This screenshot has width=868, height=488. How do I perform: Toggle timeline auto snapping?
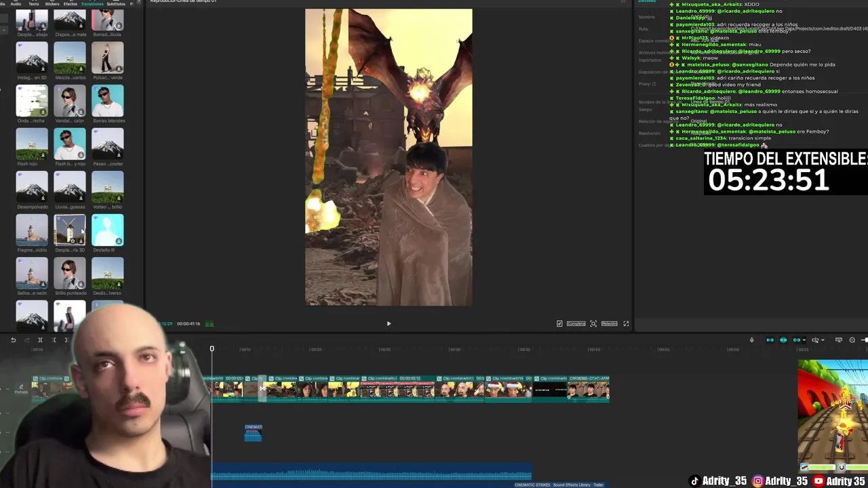click(x=783, y=340)
